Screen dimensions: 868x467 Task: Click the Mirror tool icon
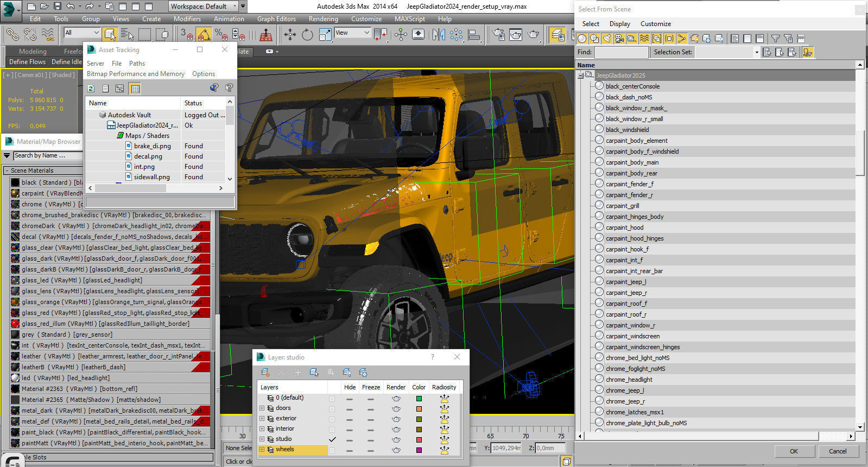click(439, 35)
